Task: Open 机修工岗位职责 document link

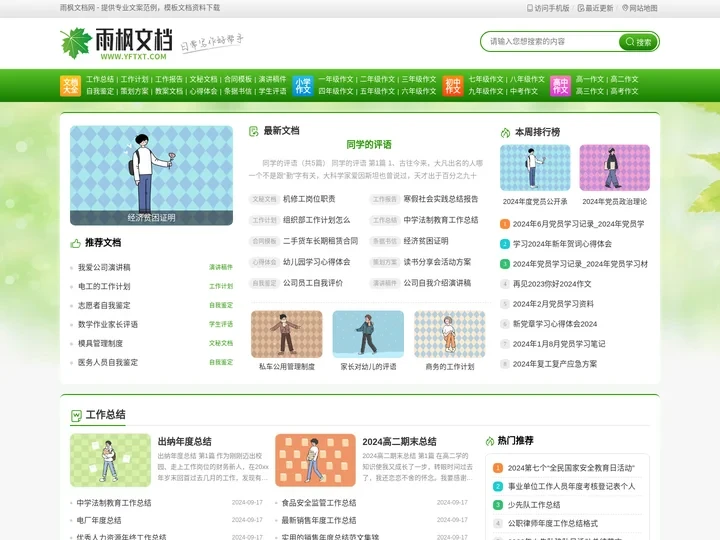Action: (309, 199)
